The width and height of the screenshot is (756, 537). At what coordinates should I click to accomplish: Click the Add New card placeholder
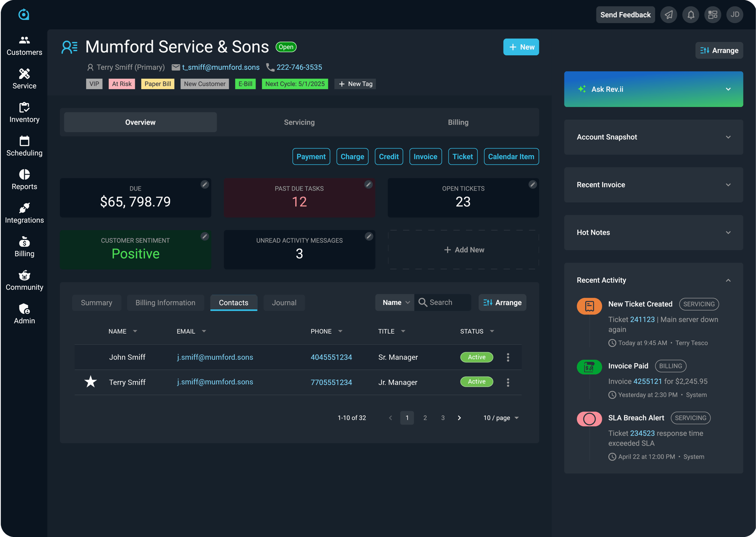pyautogui.click(x=463, y=250)
